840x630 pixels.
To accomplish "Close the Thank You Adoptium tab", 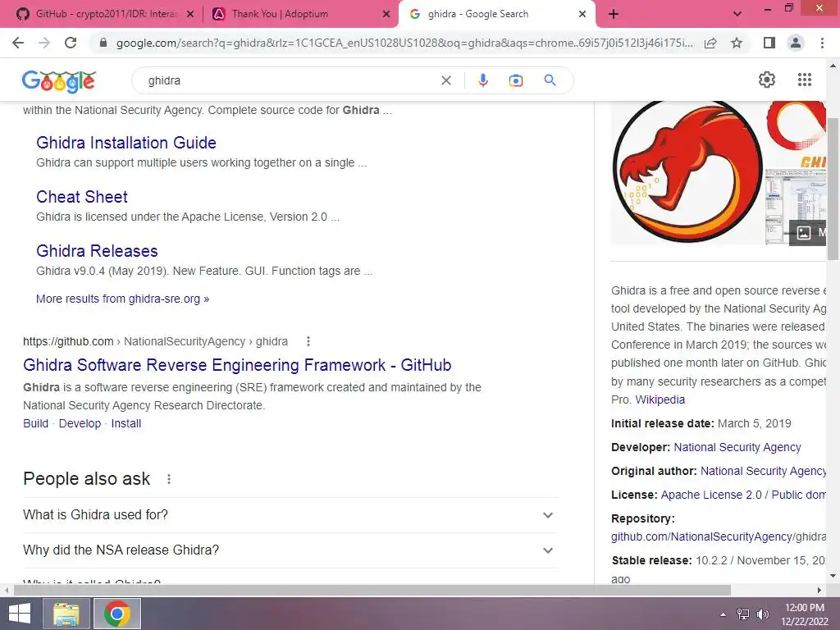I will point(386,15).
